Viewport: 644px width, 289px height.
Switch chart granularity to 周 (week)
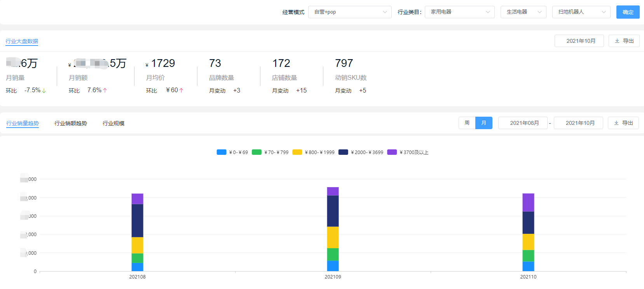tap(467, 123)
